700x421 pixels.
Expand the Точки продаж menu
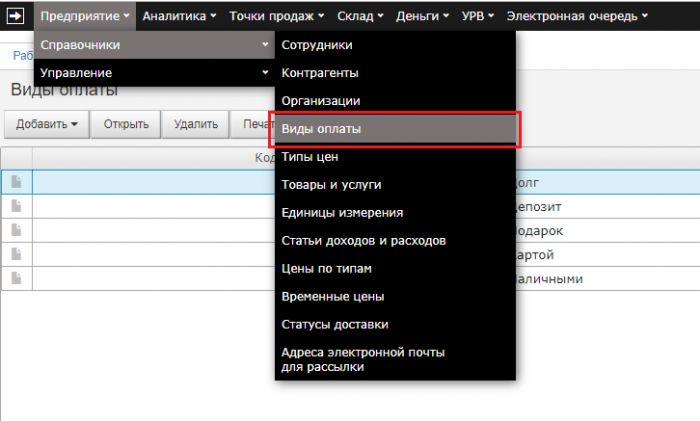click(x=276, y=15)
